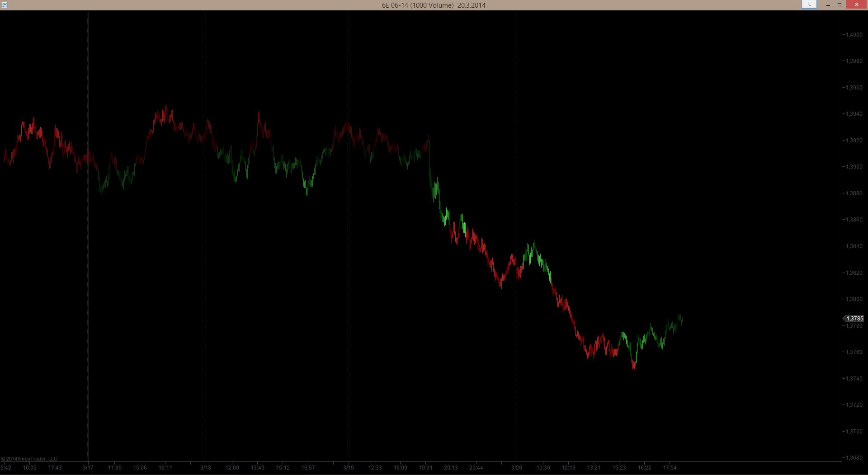
Task: Click the 20:44 time axis label
Action: (x=476, y=468)
